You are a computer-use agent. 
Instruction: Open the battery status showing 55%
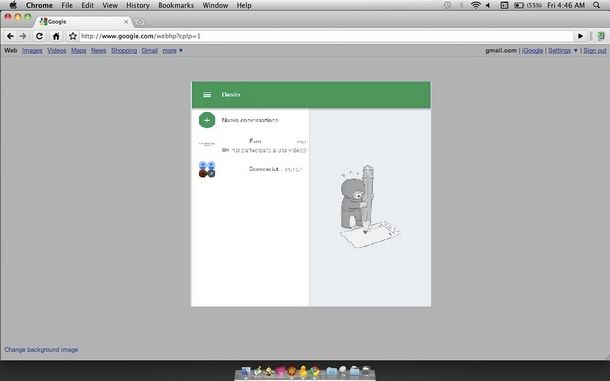pyautogui.click(x=528, y=5)
